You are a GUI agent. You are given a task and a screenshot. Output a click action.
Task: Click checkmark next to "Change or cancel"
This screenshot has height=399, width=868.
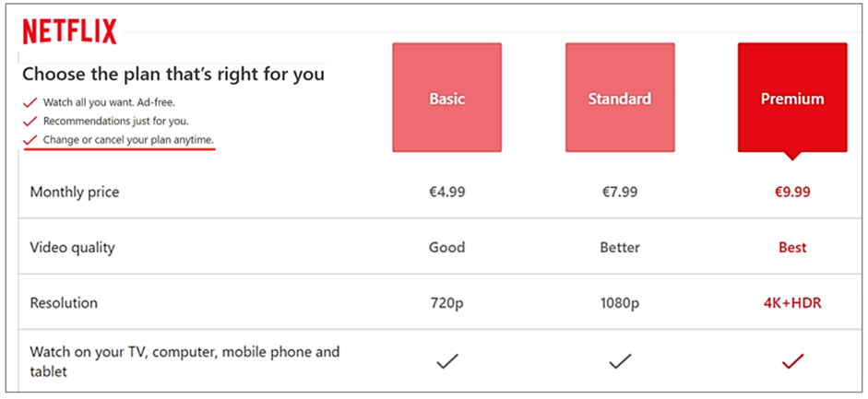30,139
